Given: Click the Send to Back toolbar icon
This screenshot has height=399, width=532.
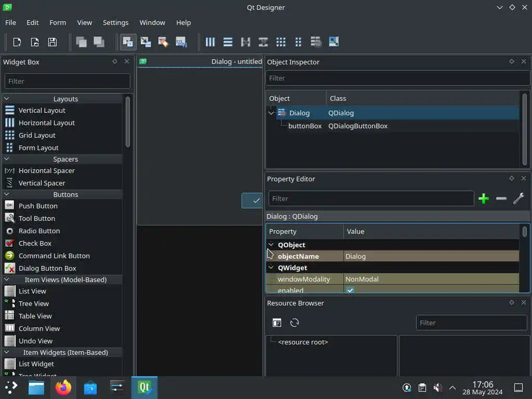Looking at the screenshot, I should (x=82, y=42).
